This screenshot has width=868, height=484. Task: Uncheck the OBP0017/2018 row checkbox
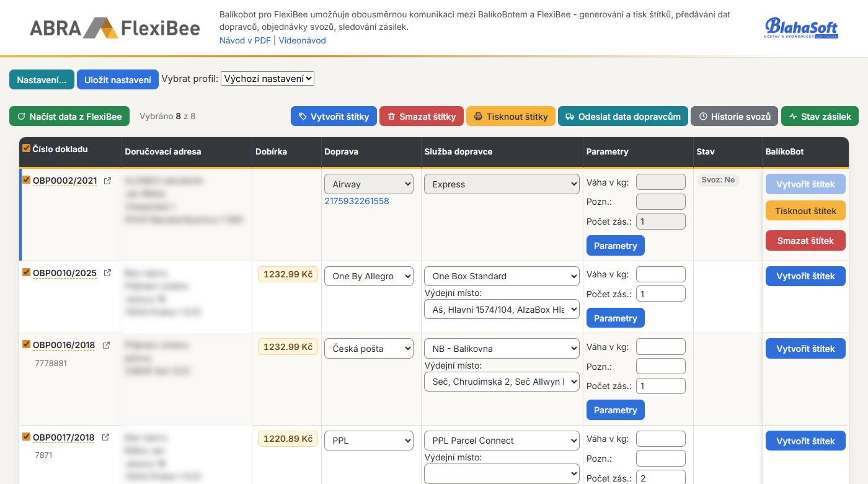[26, 436]
